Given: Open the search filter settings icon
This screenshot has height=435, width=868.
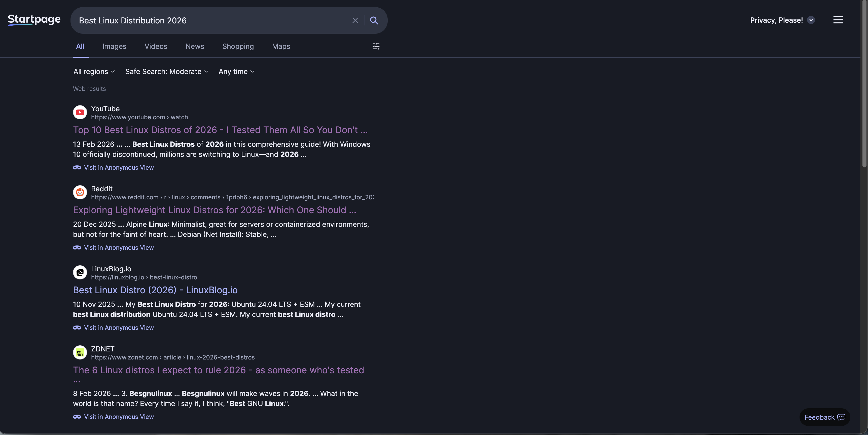Looking at the screenshot, I should click(x=376, y=47).
